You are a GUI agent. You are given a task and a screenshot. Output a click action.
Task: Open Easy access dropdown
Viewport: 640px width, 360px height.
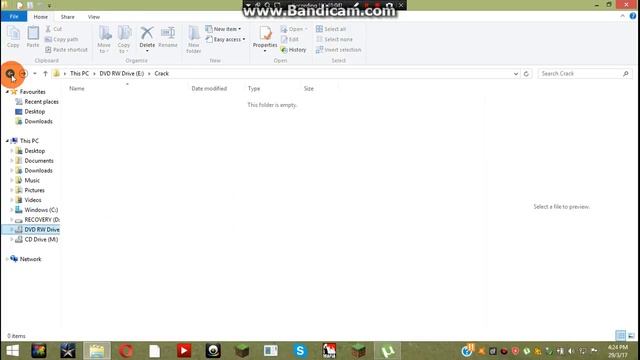pos(225,39)
